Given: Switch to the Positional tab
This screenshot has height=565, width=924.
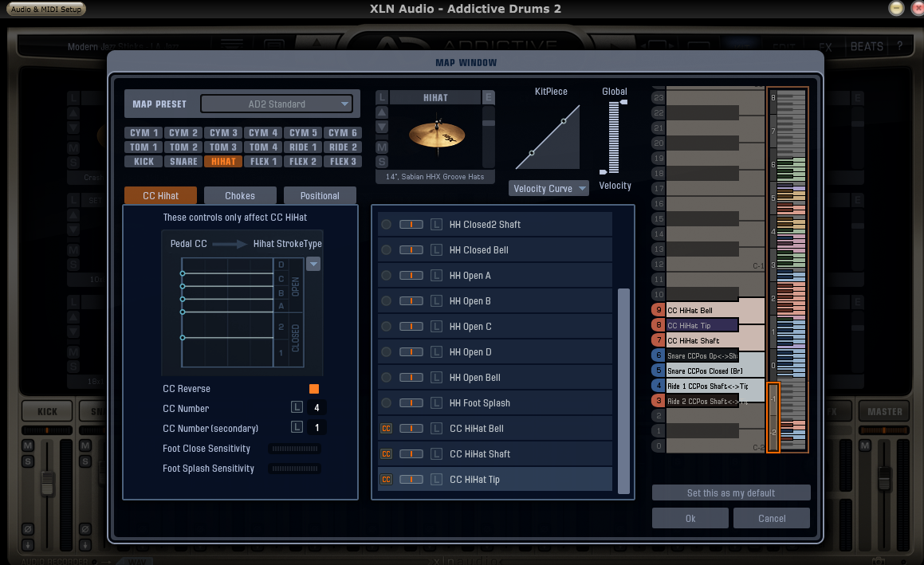Looking at the screenshot, I should pyautogui.click(x=320, y=195).
